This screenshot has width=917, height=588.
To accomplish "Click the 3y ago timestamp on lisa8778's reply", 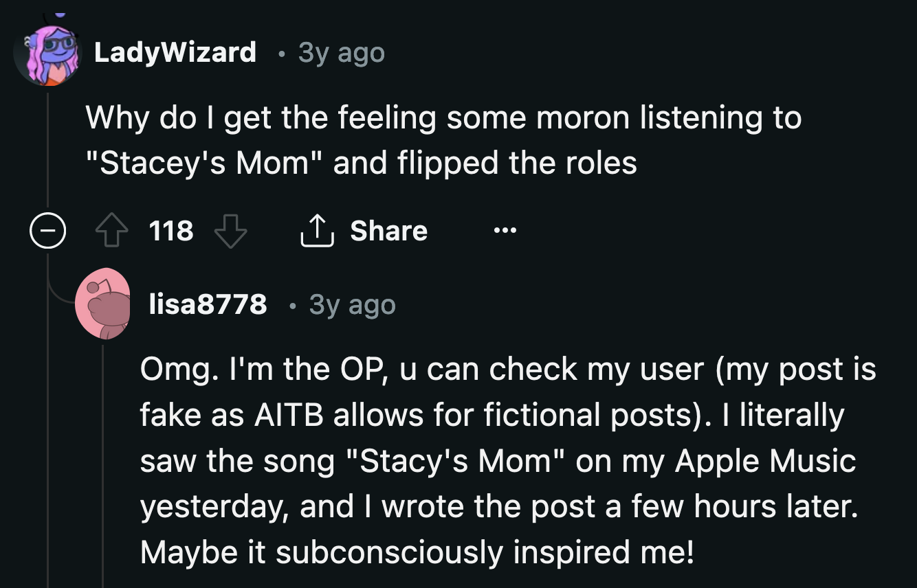I will [x=352, y=306].
